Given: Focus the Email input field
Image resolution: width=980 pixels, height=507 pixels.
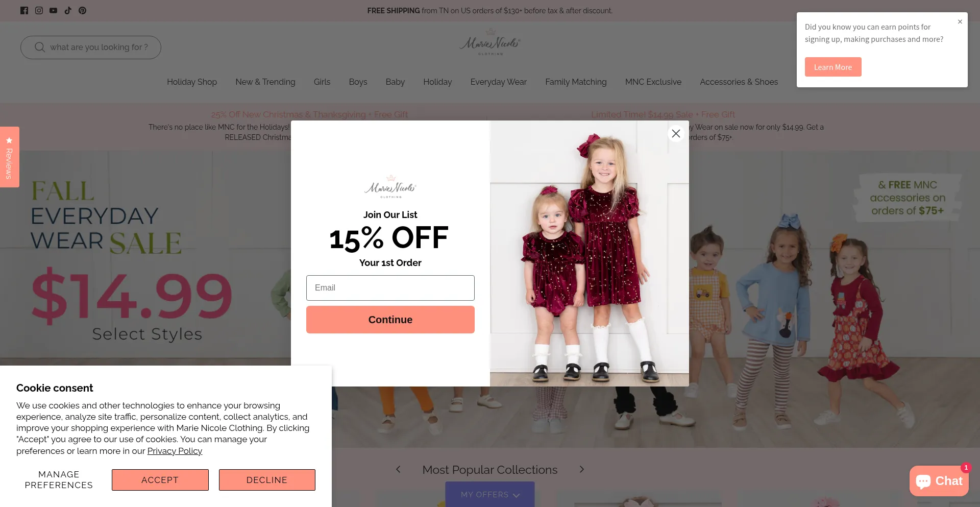Looking at the screenshot, I should (x=390, y=288).
